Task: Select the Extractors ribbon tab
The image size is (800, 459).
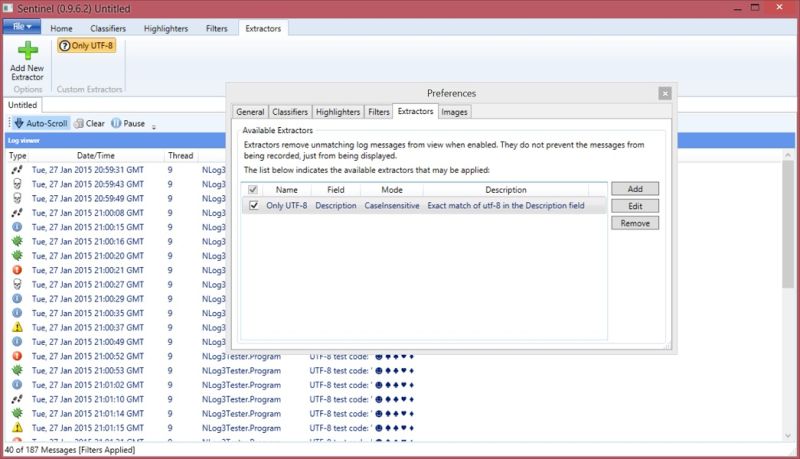Action: coord(263,29)
